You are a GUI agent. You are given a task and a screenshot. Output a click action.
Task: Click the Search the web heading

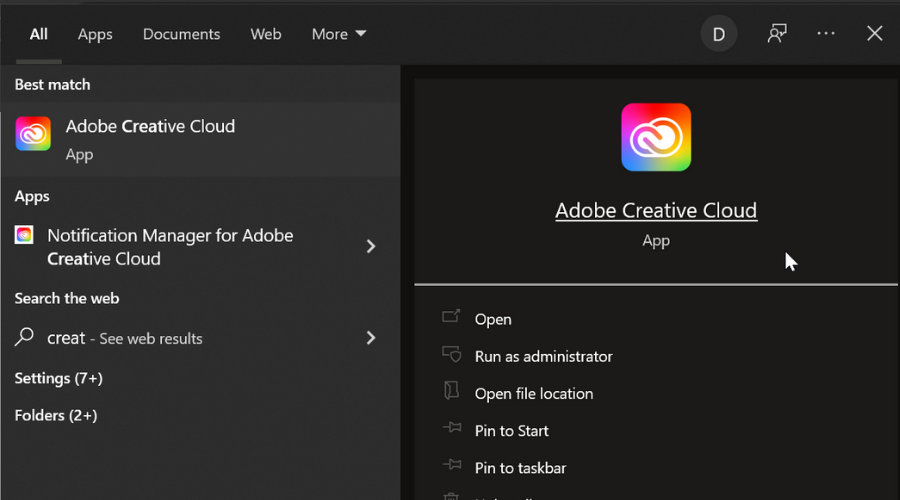coord(67,299)
